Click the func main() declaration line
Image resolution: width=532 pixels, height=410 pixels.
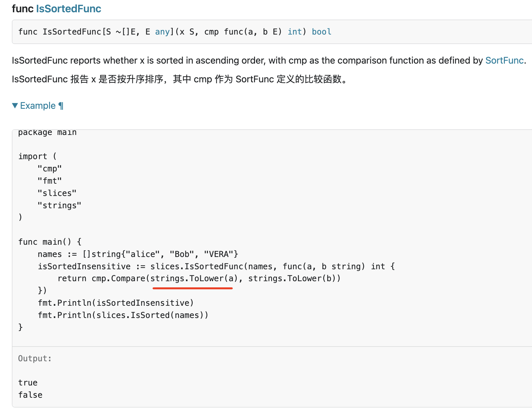click(50, 242)
